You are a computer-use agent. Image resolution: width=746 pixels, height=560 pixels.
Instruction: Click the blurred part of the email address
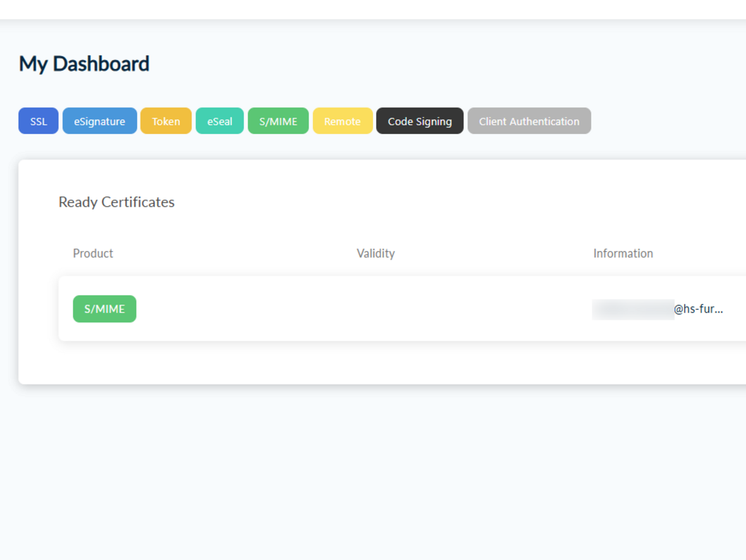pyautogui.click(x=633, y=309)
